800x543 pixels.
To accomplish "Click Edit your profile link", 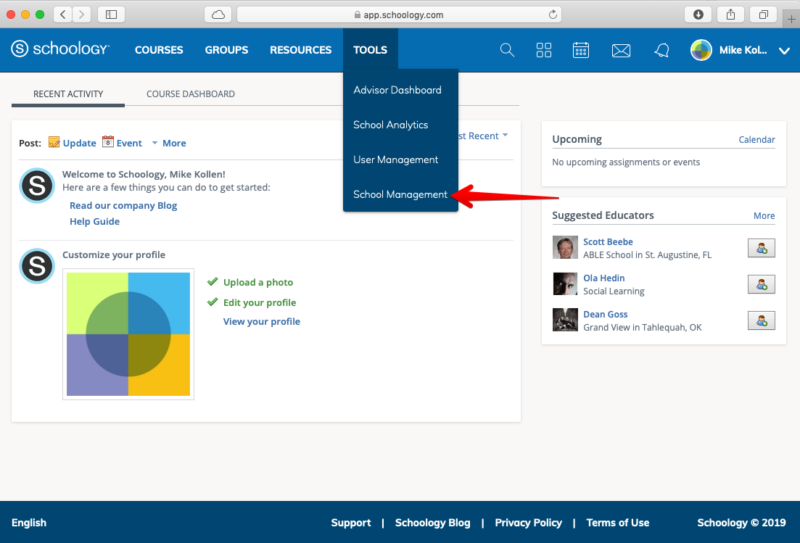I will (260, 302).
